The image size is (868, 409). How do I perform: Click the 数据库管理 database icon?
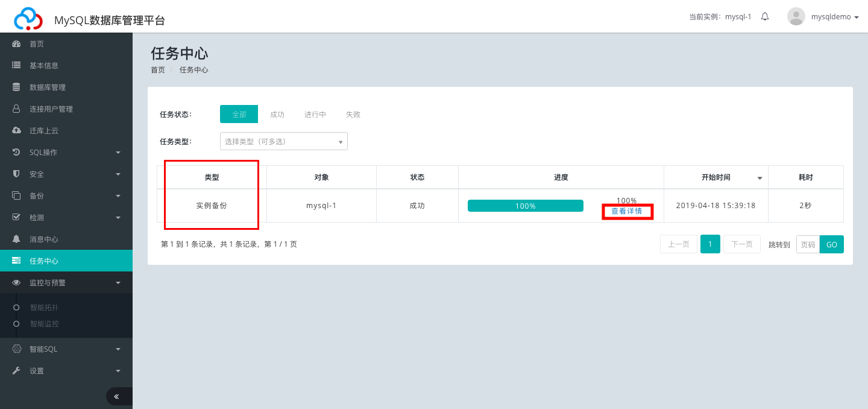click(x=16, y=87)
